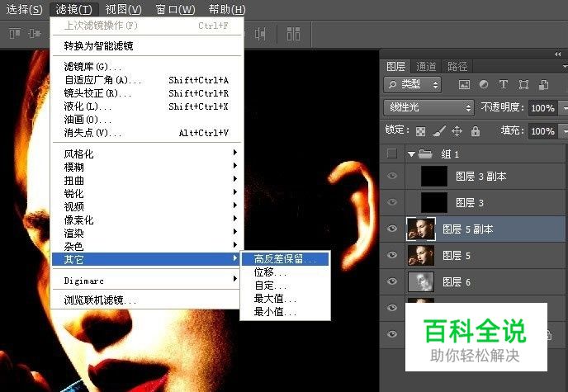Screen dimensions: 568x392
Task: Select 浏览联机滤镜 menu entry
Action: coord(146,300)
